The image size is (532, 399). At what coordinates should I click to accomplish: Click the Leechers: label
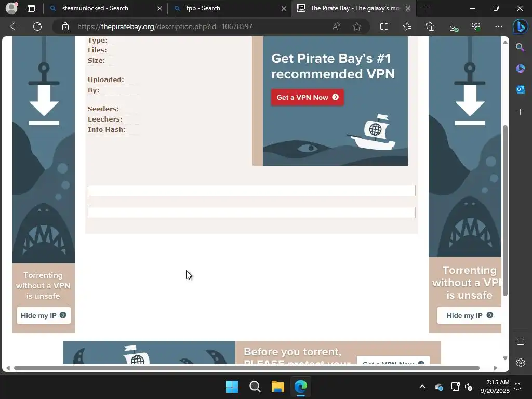click(105, 119)
